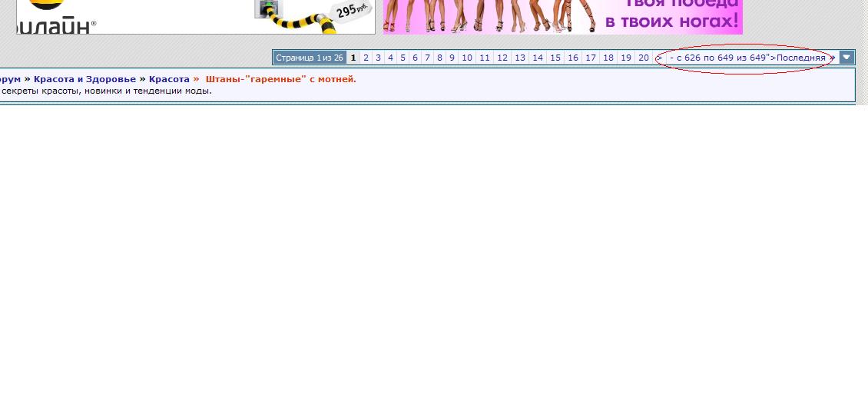Go to page 10
The image size is (868, 410).
(467, 58)
